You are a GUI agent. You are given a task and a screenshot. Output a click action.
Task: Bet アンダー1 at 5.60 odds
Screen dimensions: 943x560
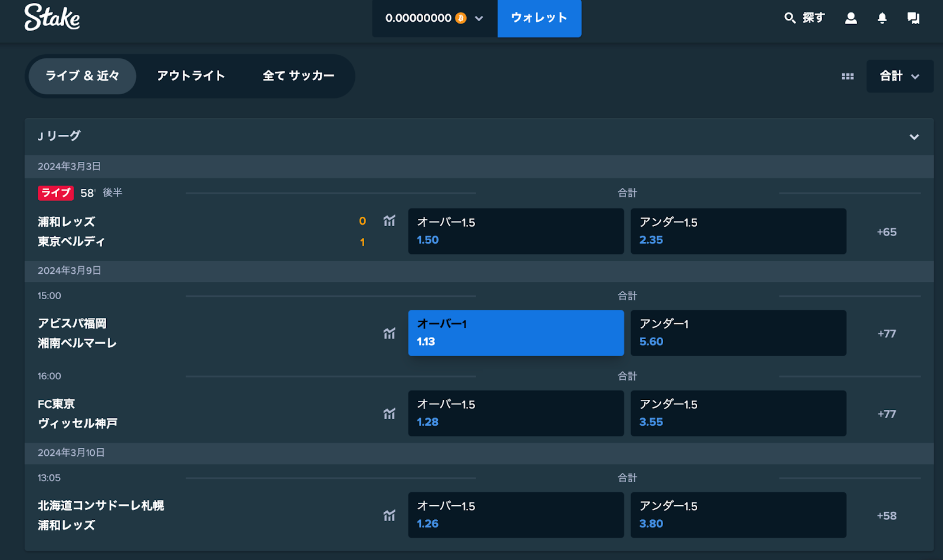[x=738, y=333]
